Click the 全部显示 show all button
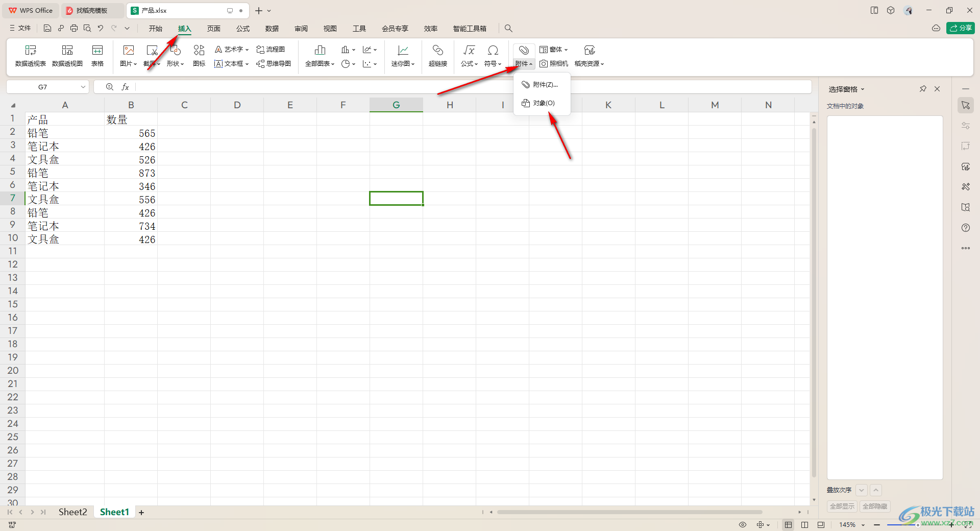 [x=842, y=506]
